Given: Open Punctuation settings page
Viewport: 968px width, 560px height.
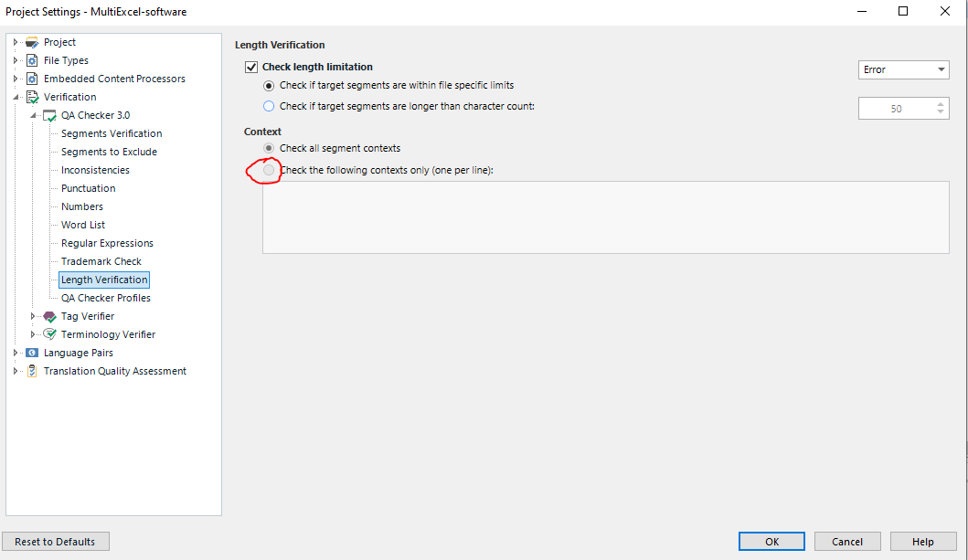Looking at the screenshot, I should 89,188.
